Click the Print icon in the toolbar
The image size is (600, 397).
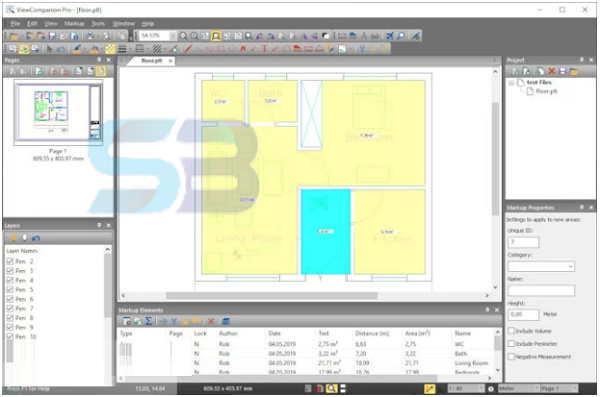pos(90,36)
